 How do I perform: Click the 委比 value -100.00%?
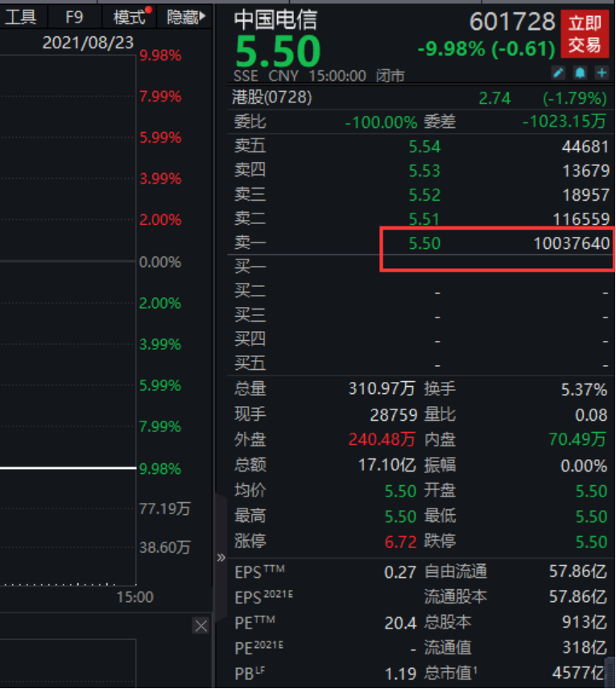point(381,122)
